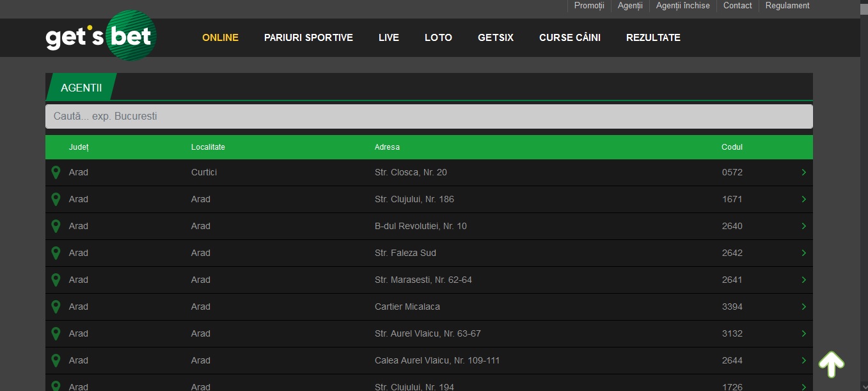Go to PARIURI SPORTIVE section
The height and width of the screenshot is (391, 868).
coord(308,38)
